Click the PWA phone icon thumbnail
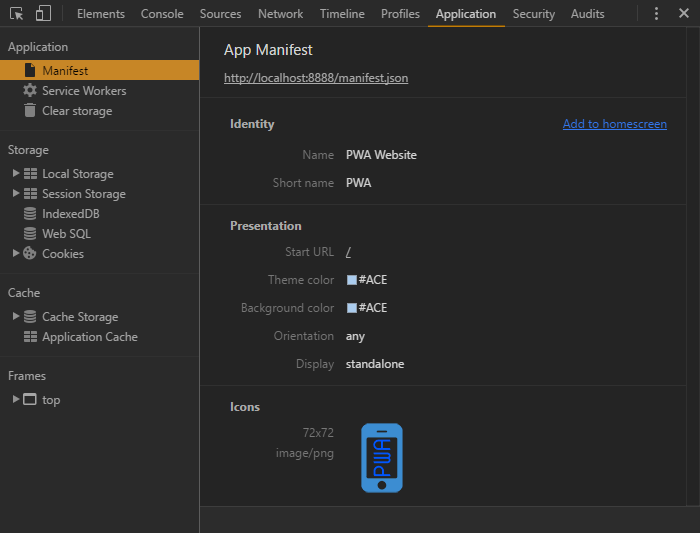This screenshot has width=700, height=533. [382, 458]
